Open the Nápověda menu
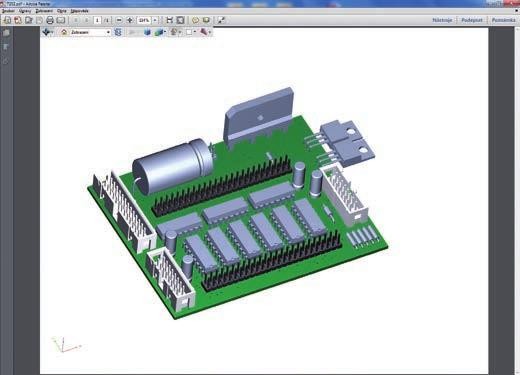Viewport: 520px width, 375px height. (79, 11)
